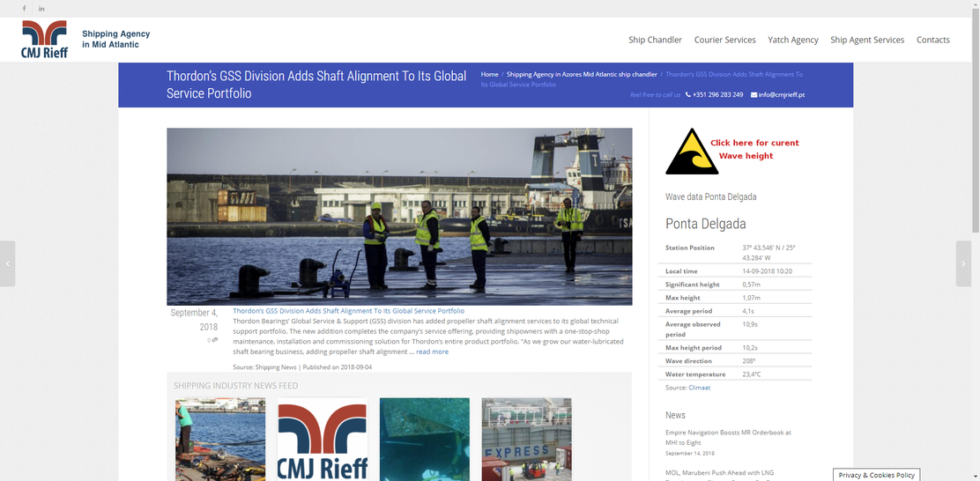Open Courier Services menu item
This screenshot has height=481, width=980.
pos(725,40)
